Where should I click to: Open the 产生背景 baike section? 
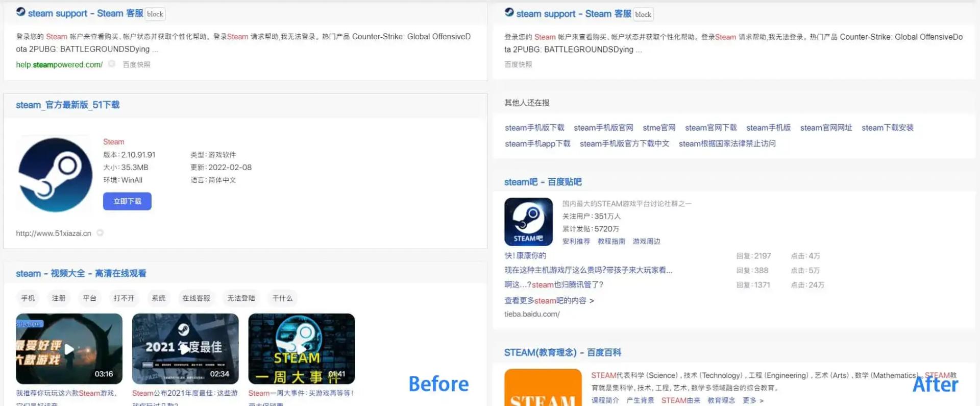(x=640, y=400)
